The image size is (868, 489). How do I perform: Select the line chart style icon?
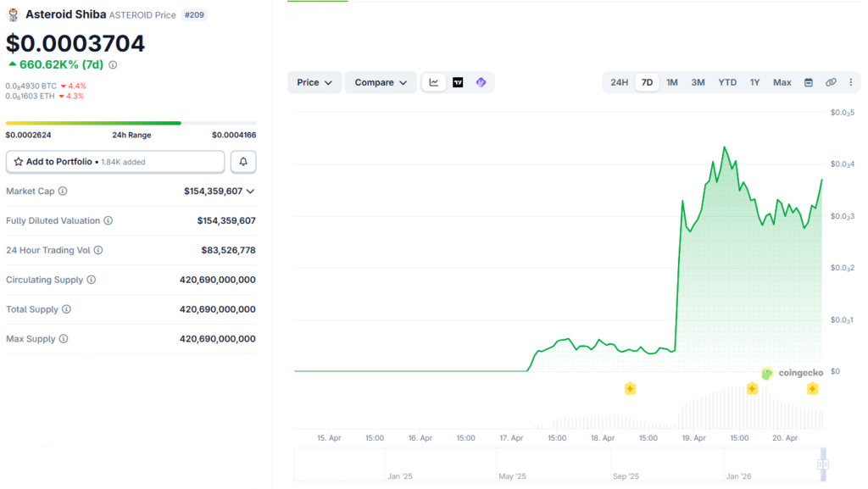433,82
